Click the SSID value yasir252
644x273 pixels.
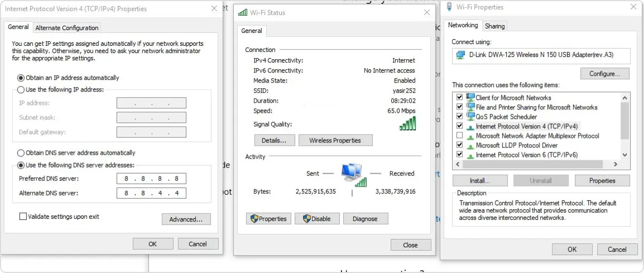tap(403, 90)
